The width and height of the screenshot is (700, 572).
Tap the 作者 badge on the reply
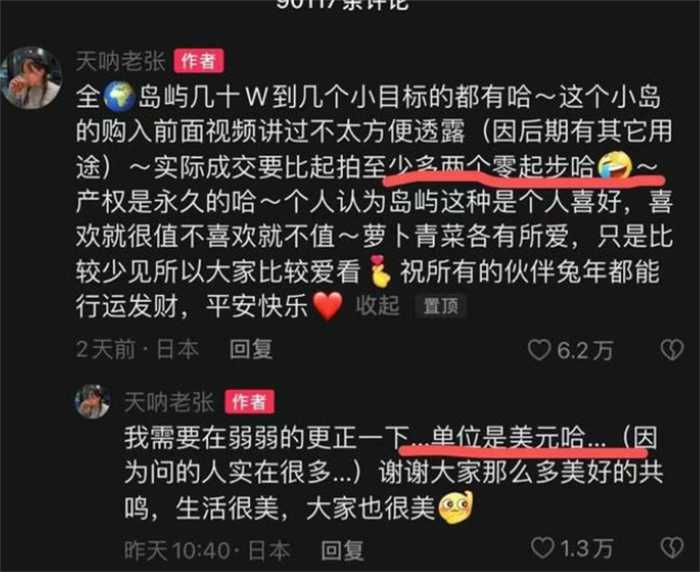pyautogui.click(x=250, y=402)
